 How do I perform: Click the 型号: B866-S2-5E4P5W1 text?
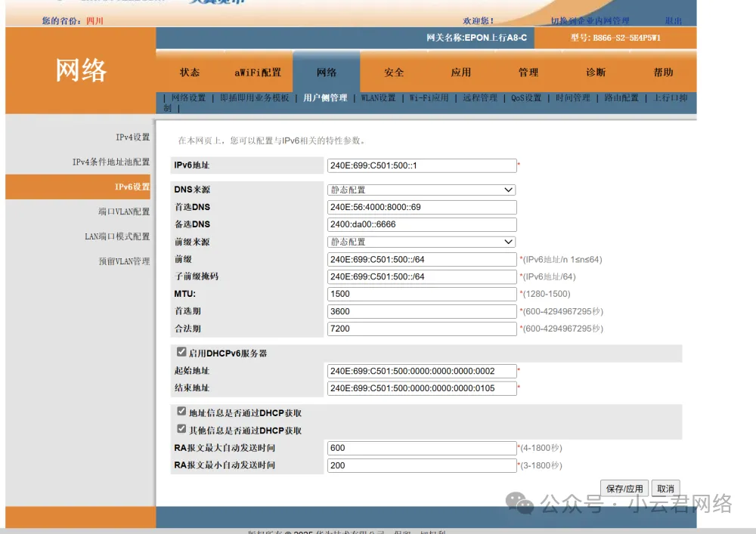(615, 38)
